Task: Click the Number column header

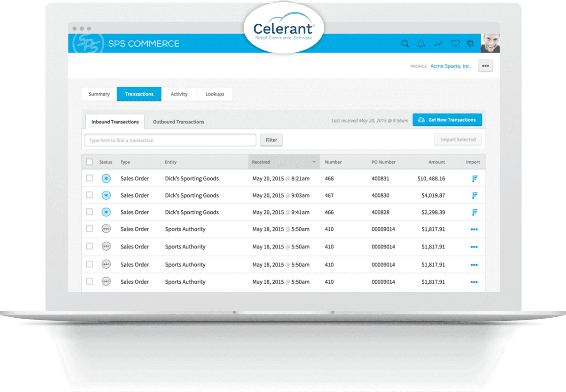Action: click(333, 162)
